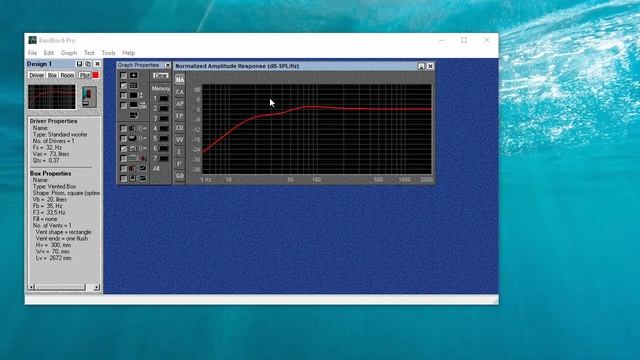The height and width of the screenshot is (360, 640).
Task: Click the Plot button in Design 1
Action: [x=84, y=76]
